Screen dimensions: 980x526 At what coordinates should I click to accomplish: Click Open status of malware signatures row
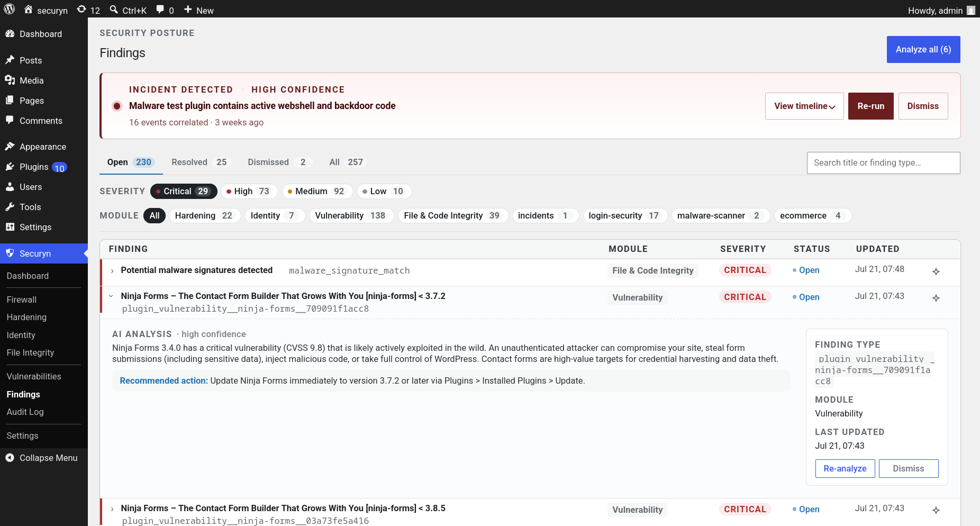pyautogui.click(x=806, y=270)
